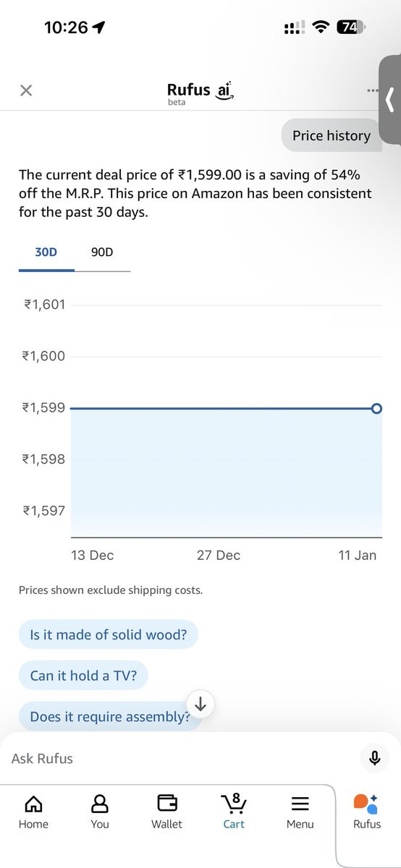Open the Wallet icon
This screenshot has height=868, width=401.
coord(167,810)
